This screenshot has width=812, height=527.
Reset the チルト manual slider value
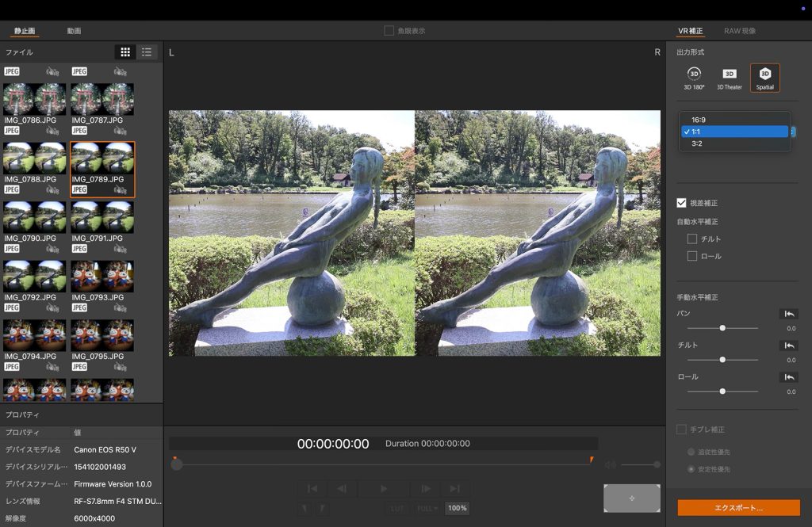click(787, 346)
